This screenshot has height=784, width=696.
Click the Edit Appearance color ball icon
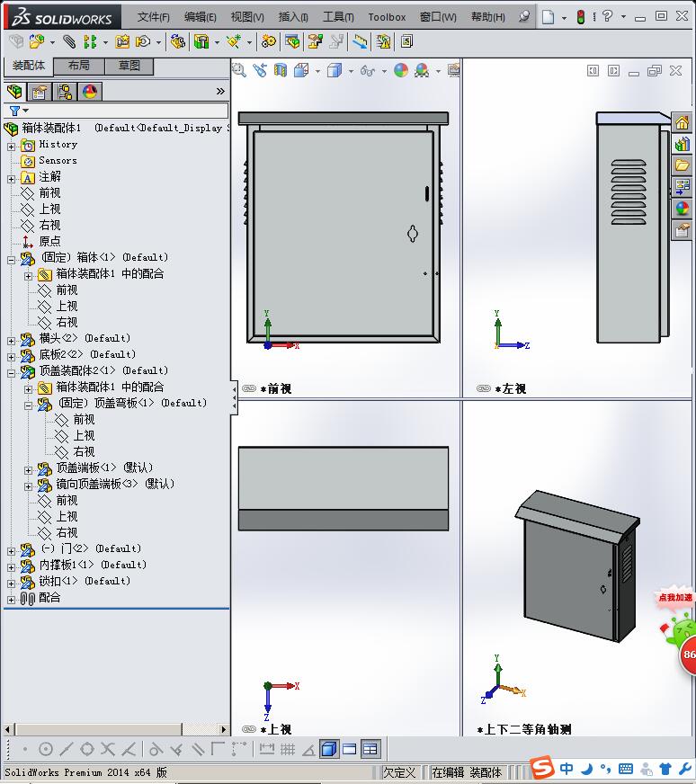(401, 70)
